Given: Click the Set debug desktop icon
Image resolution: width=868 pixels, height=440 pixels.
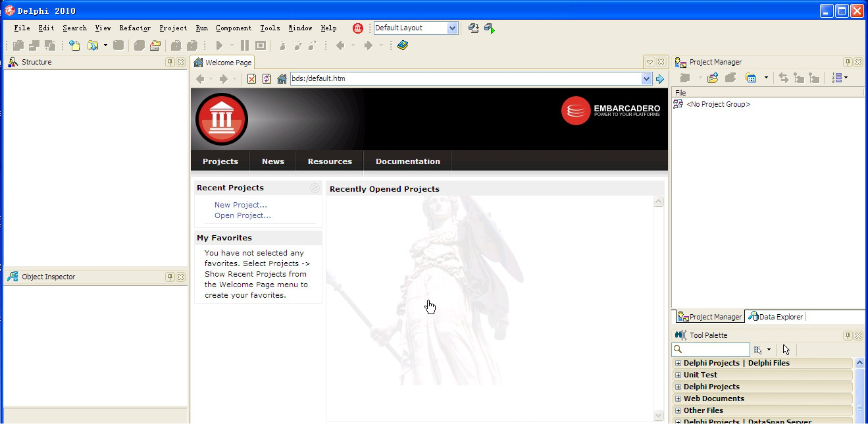Looking at the screenshot, I should (x=489, y=28).
